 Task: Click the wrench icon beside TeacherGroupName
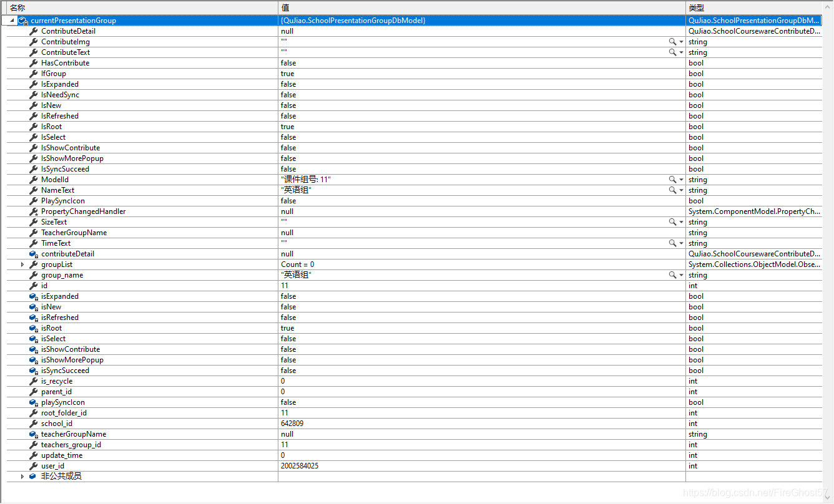tap(34, 233)
